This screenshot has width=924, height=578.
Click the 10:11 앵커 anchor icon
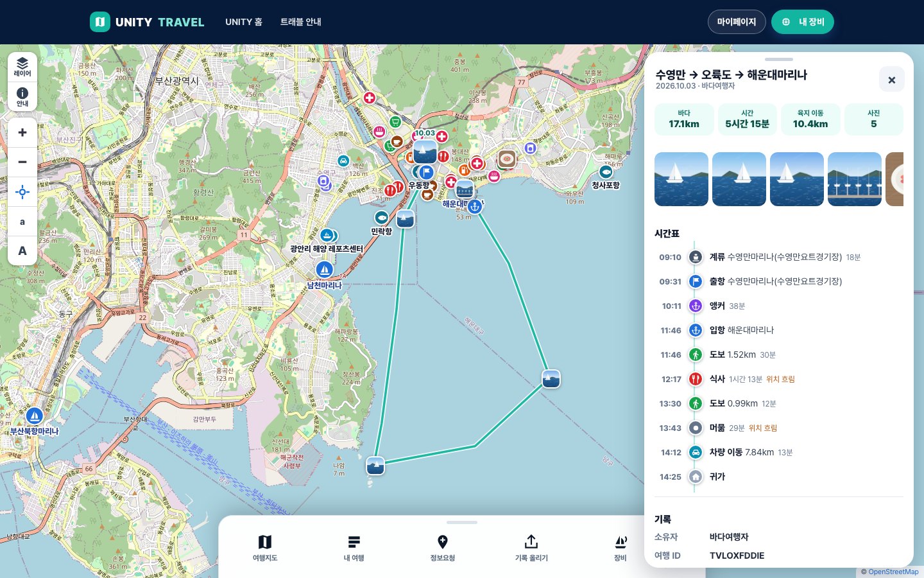click(x=696, y=306)
